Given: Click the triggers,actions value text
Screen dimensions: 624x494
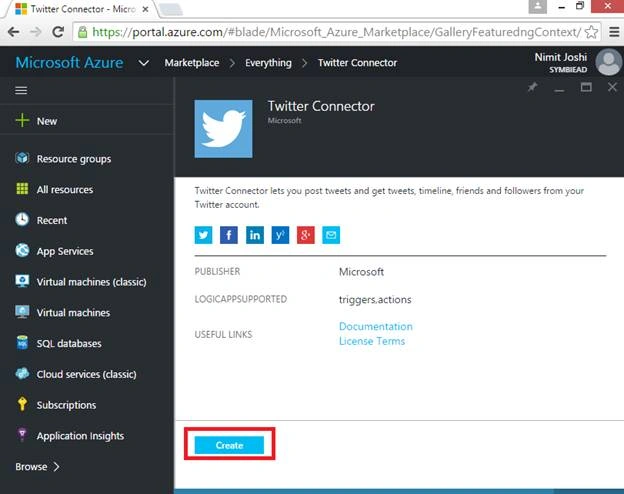Looking at the screenshot, I should click(375, 300).
